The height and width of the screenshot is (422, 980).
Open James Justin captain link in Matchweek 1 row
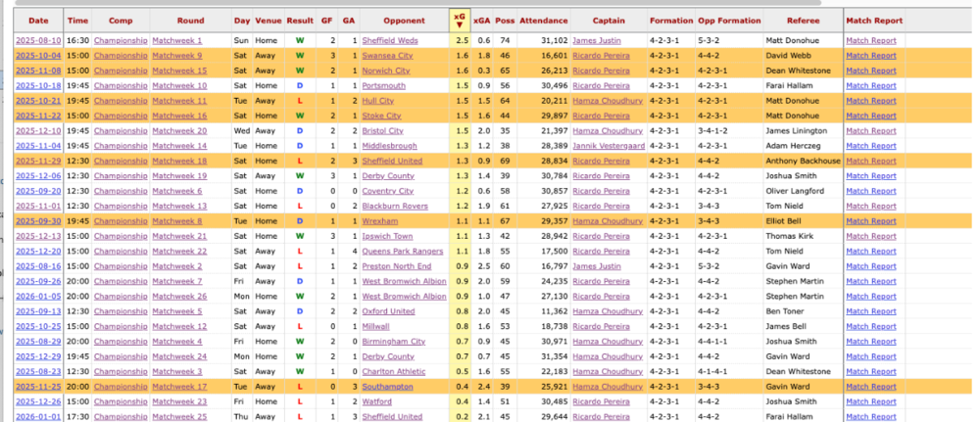coord(597,40)
